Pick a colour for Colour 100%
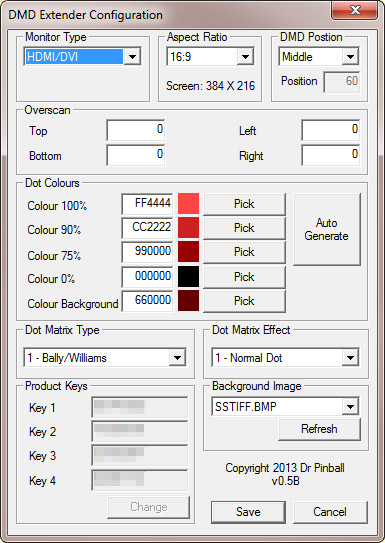 point(244,204)
